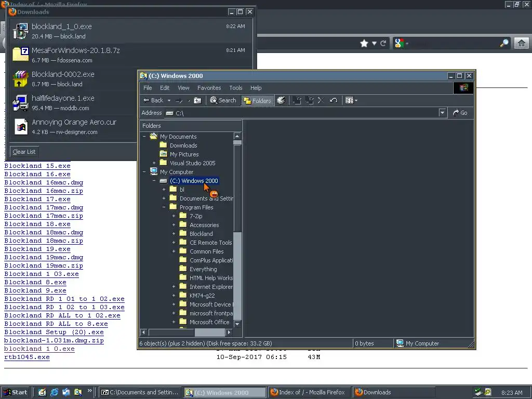This screenshot has height=399, width=532.
Task: Collapse the My Computer tree node
Action: click(x=144, y=171)
